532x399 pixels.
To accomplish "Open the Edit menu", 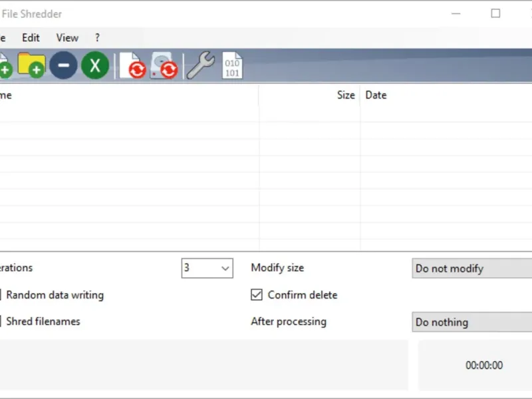I will 31,38.
